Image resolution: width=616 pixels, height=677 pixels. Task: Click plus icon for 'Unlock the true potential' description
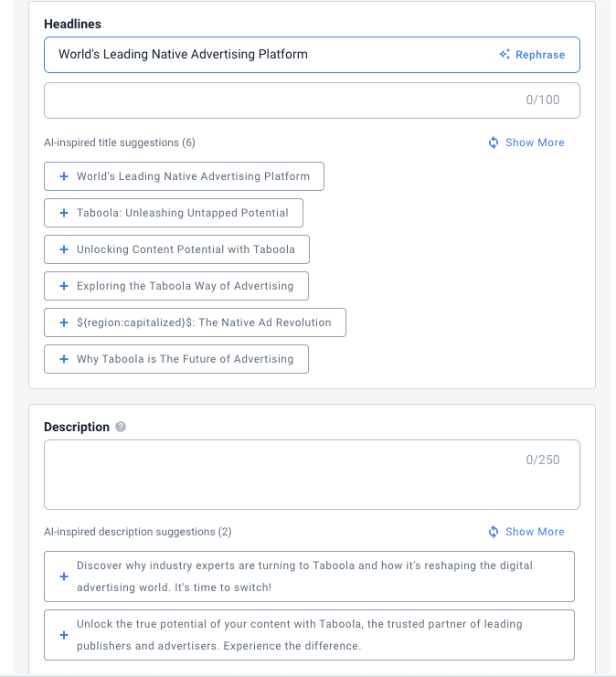64,635
